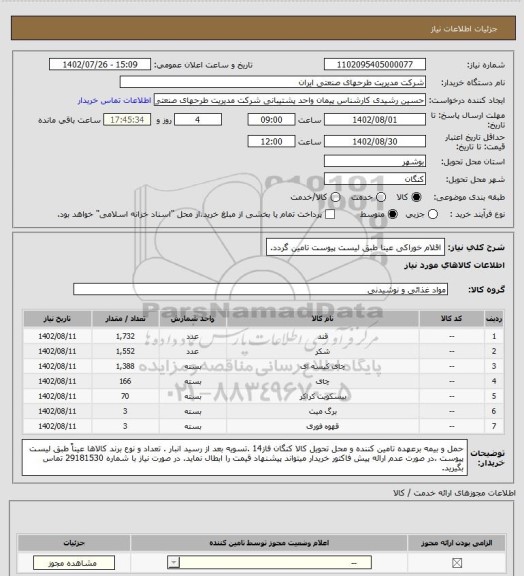Click the response deadline time 09:00
The image size is (524, 576).
tap(271, 120)
